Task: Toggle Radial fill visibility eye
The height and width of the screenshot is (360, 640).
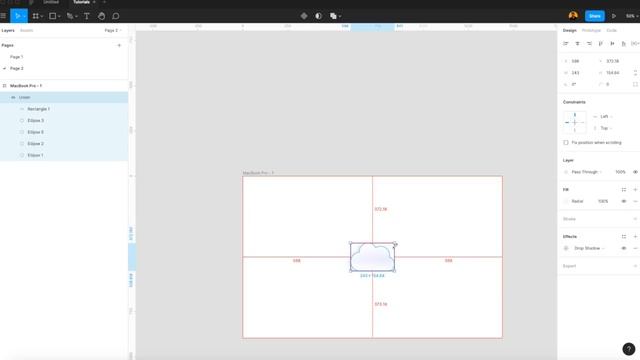Action: 624,201
